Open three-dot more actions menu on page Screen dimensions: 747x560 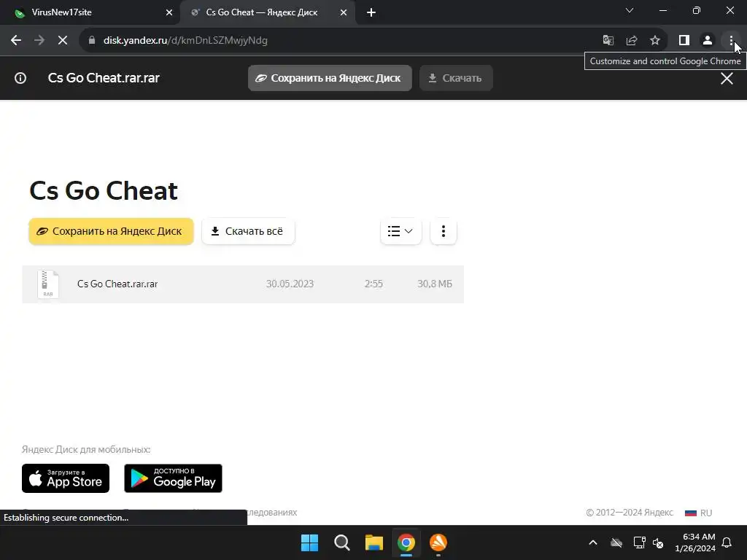(443, 231)
